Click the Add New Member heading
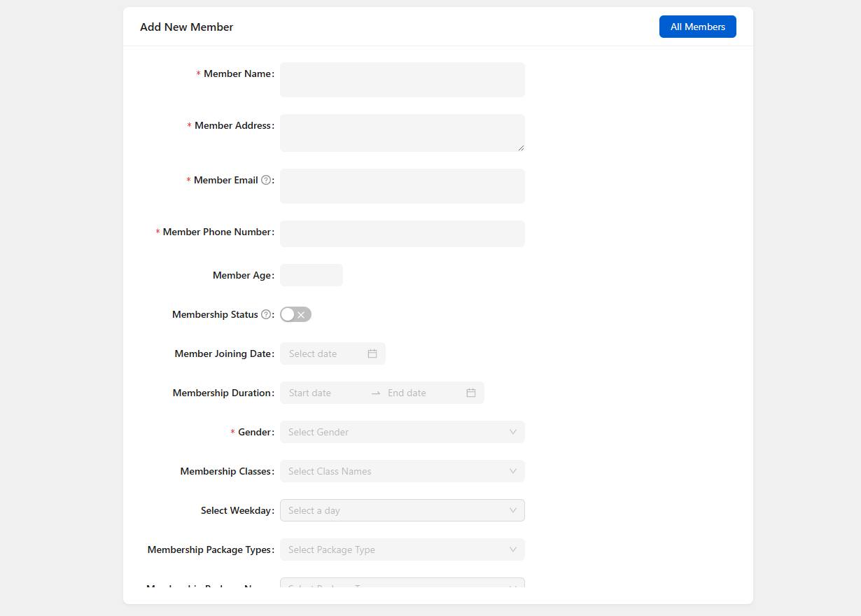Image resolution: width=861 pixels, height=616 pixels. tap(187, 27)
